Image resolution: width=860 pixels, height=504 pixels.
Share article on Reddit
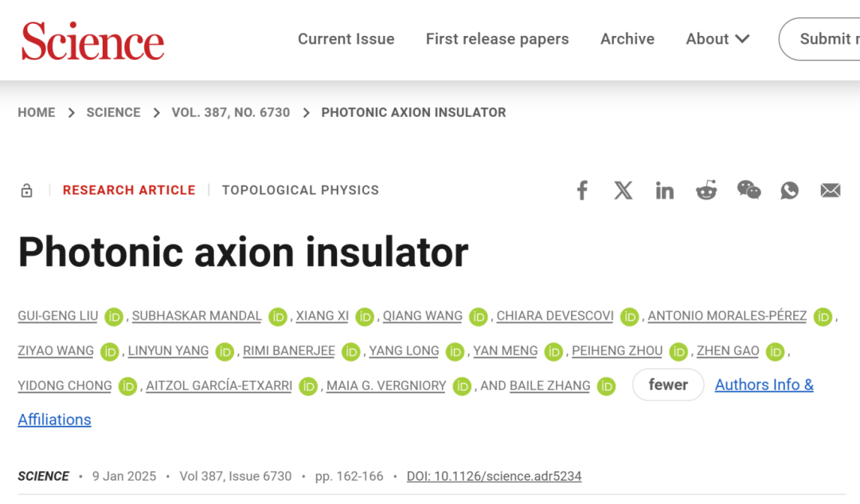click(706, 190)
